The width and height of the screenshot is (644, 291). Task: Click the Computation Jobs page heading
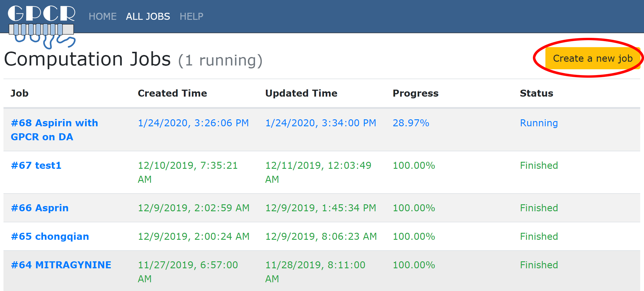[x=87, y=59]
